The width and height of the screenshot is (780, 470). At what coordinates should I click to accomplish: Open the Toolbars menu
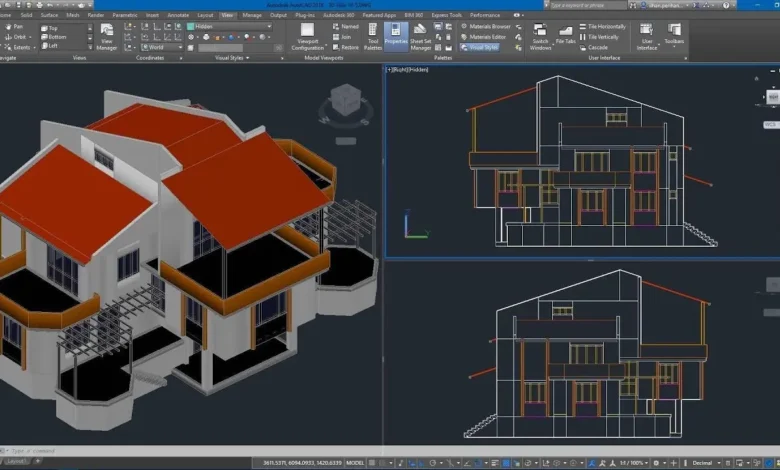tap(674, 36)
